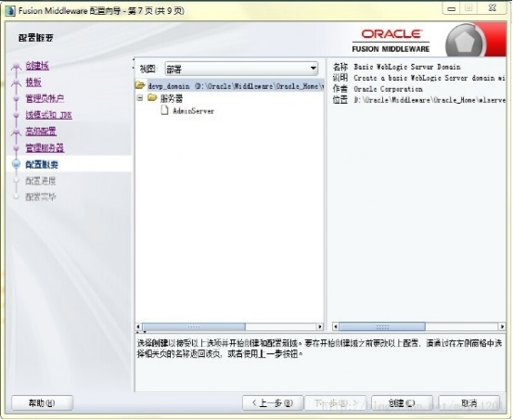The image size is (513, 420).
Task: Click the AdminServer document icon
Action: pos(164,110)
